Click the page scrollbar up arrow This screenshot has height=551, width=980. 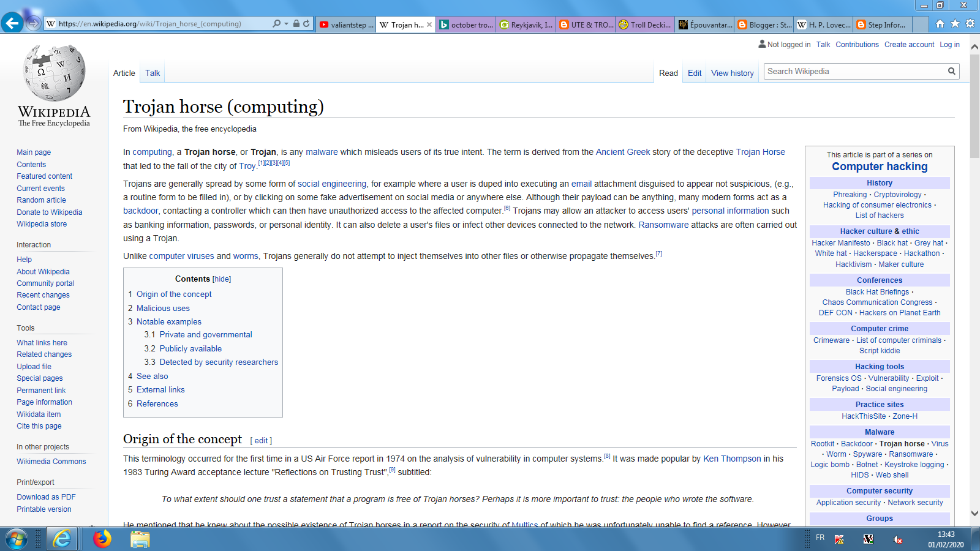click(974, 47)
